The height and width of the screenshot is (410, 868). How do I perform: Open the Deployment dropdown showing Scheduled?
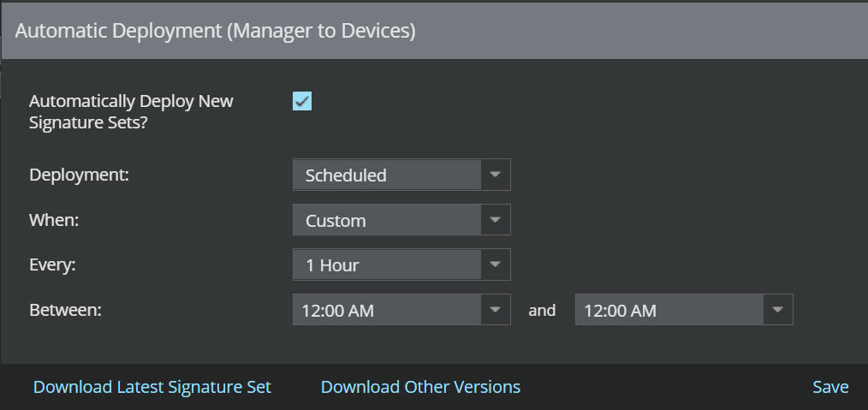click(x=401, y=175)
